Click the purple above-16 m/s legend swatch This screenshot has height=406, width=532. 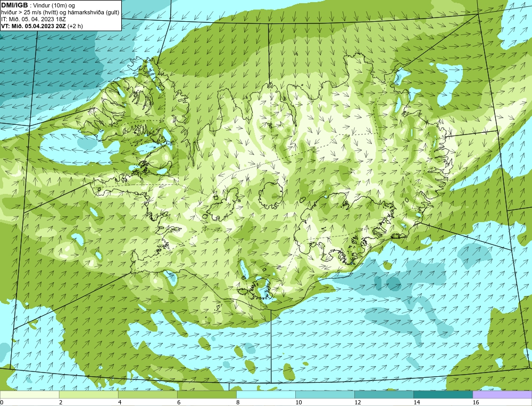(x=502, y=394)
